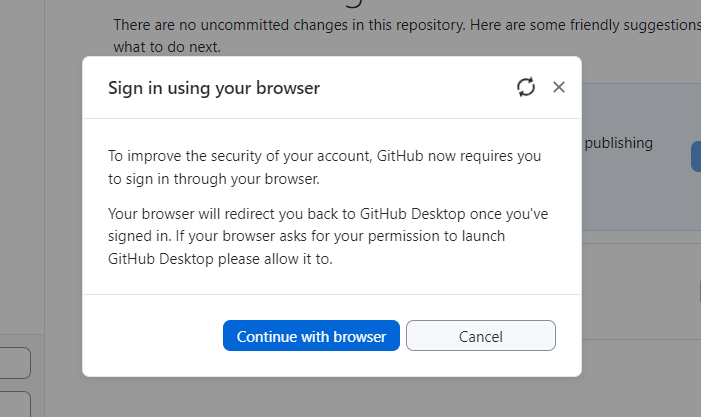This screenshot has width=701, height=417.
Task: Click empty dialog footer left of Continue button
Action: point(150,336)
